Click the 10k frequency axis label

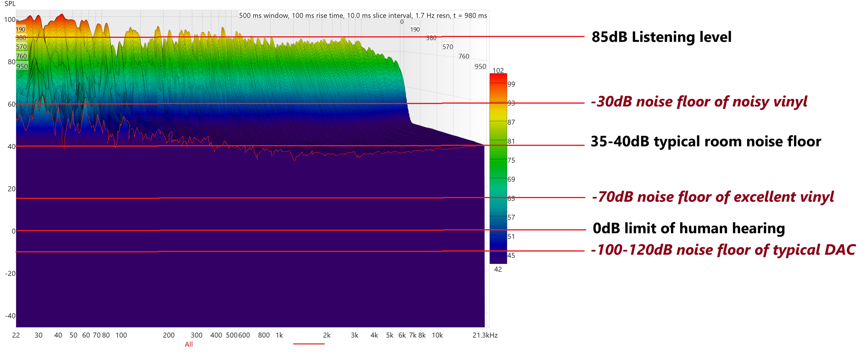437,335
